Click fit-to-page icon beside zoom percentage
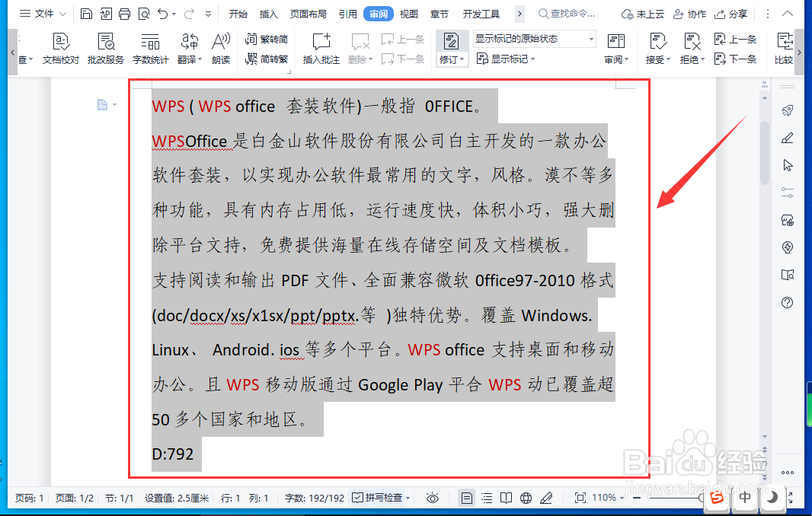The width and height of the screenshot is (812, 516). tap(580, 498)
